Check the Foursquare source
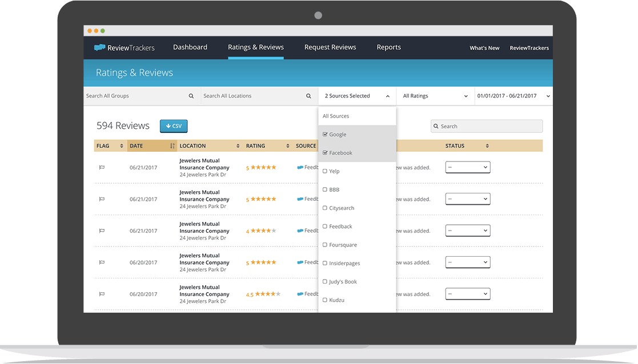The height and width of the screenshot is (364, 638). pos(325,245)
